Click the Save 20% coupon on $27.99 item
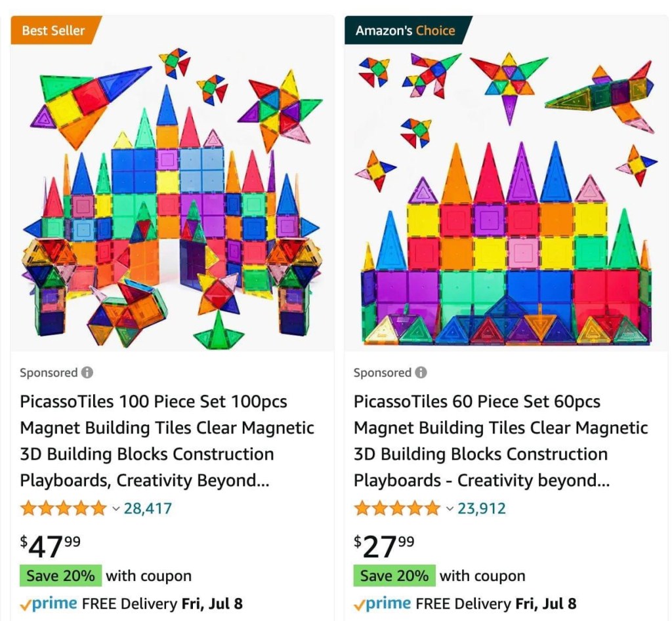This screenshot has width=672, height=621. [x=394, y=576]
